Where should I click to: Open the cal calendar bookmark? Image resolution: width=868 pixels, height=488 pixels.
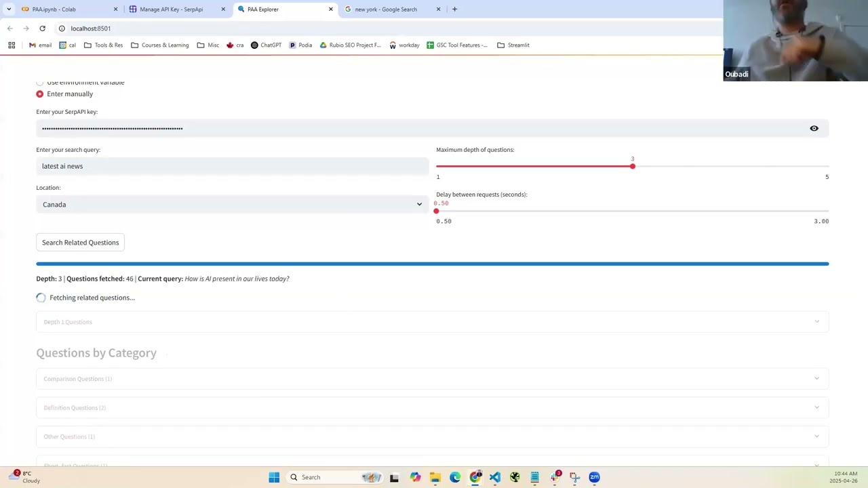pos(67,45)
